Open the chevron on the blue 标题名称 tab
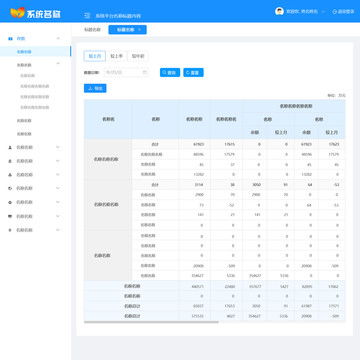Viewport: 360px width, 360px height. 140,30
